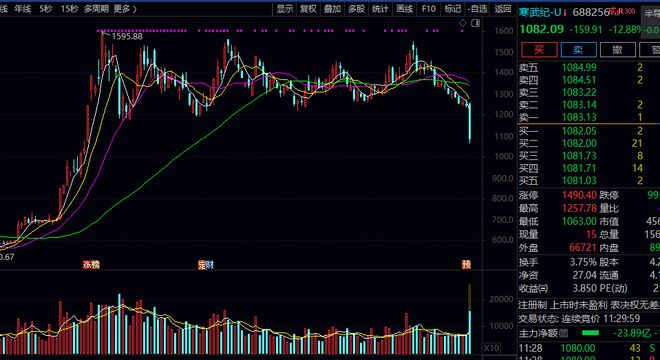Switch to the 年线 period tab
660x360 pixels.
(23, 9)
